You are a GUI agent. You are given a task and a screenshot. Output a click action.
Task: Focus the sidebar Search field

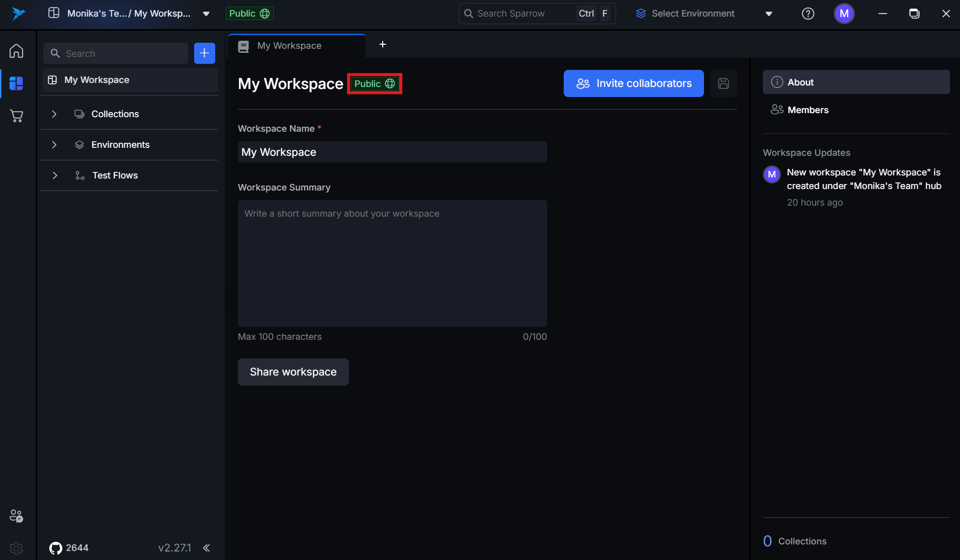[116, 53]
